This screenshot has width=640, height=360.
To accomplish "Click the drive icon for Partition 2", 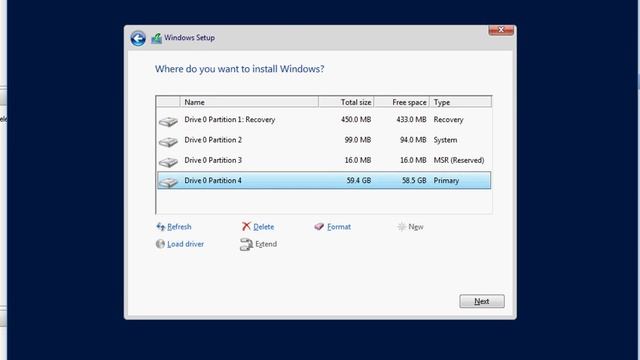I will point(168,142).
